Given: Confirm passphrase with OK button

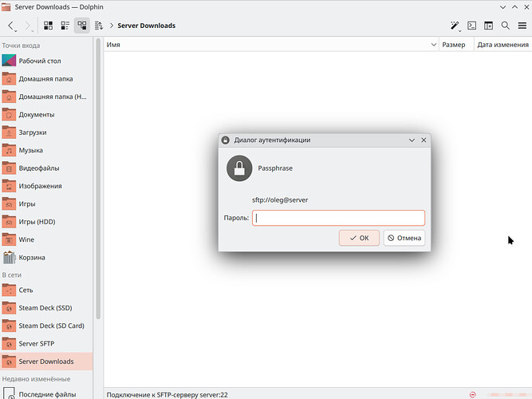Looking at the screenshot, I should click(359, 238).
